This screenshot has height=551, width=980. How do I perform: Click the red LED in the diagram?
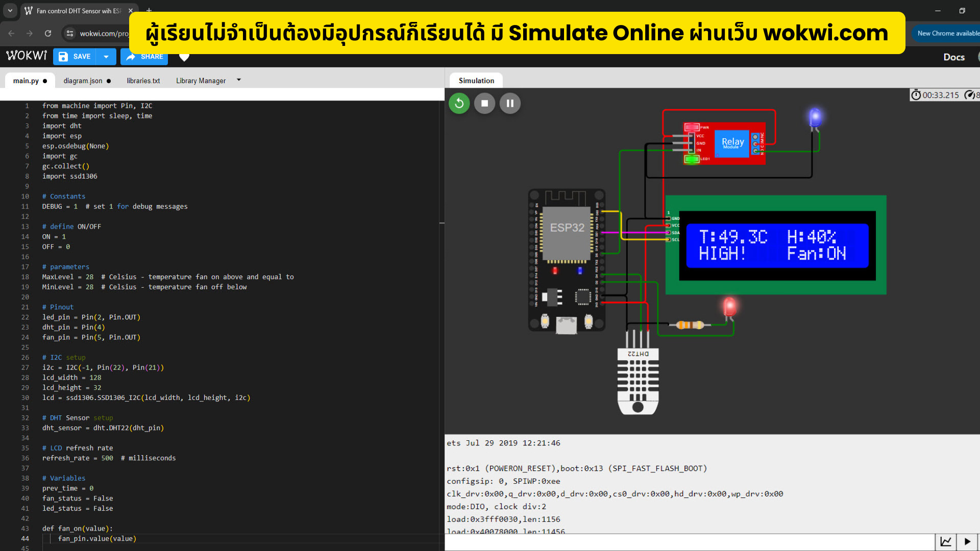click(x=729, y=307)
